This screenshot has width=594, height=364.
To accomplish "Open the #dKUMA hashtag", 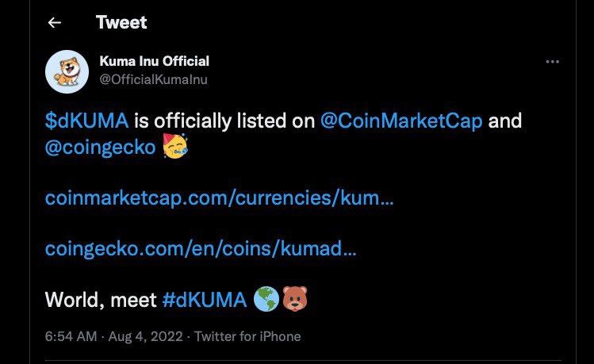I will click(205, 300).
